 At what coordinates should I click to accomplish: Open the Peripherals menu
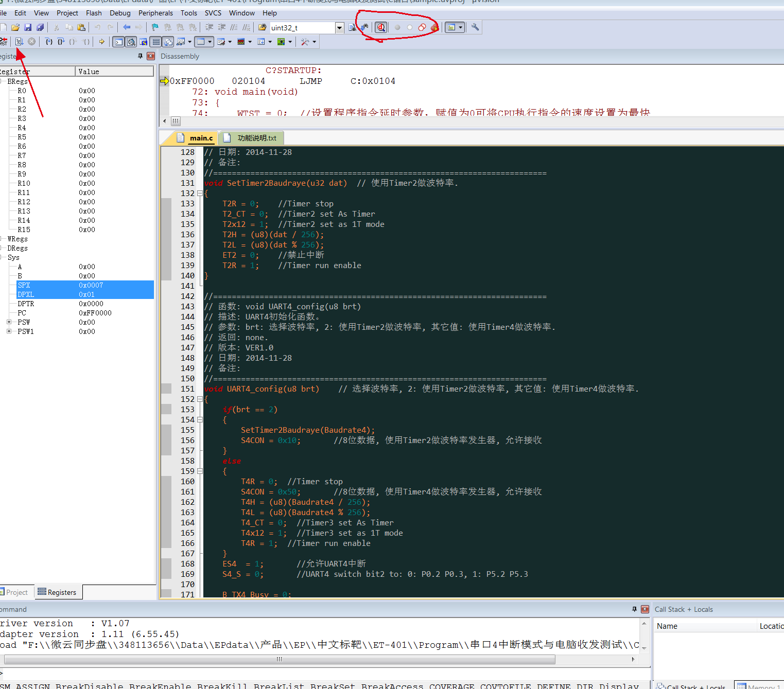coord(155,13)
